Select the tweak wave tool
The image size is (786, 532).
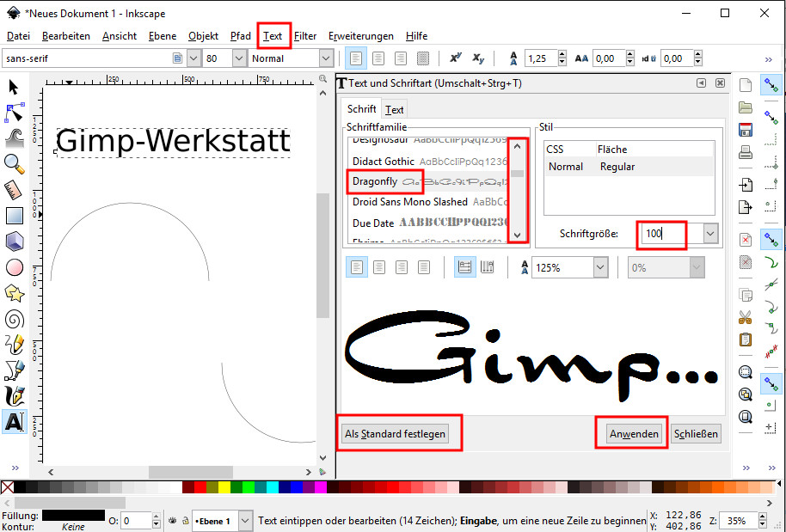coord(14,138)
